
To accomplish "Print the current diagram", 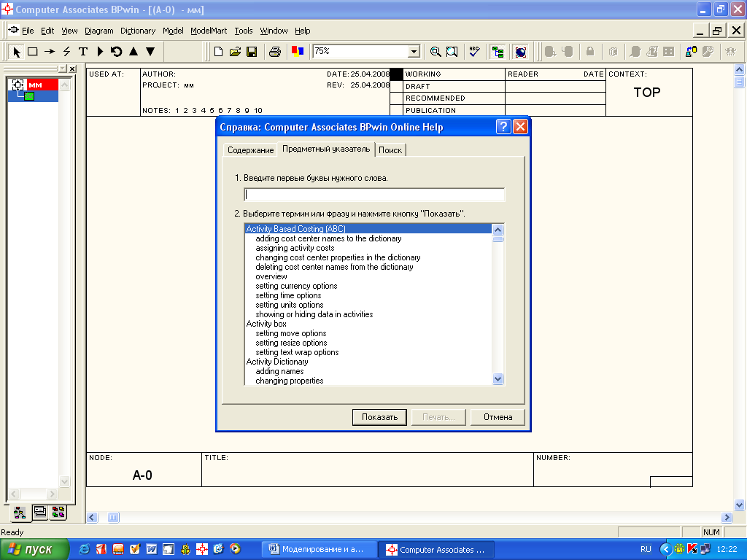I will 275,52.
